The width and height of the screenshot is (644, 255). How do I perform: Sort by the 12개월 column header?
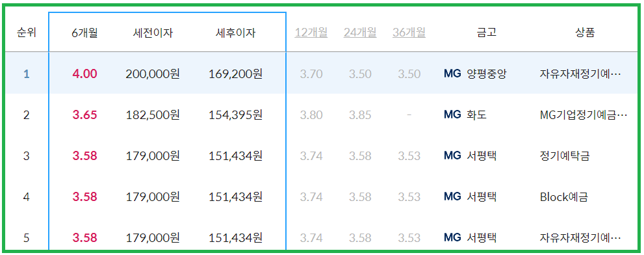(311, 33)
